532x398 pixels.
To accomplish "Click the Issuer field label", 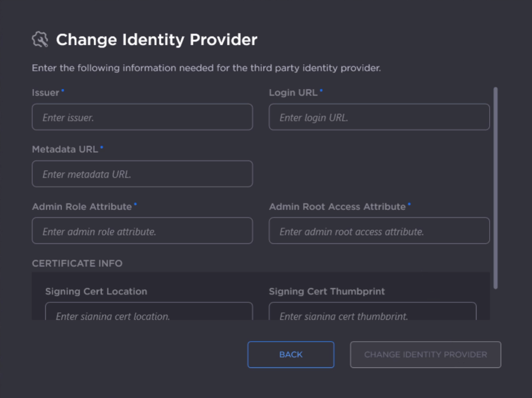I will [46, 93].
